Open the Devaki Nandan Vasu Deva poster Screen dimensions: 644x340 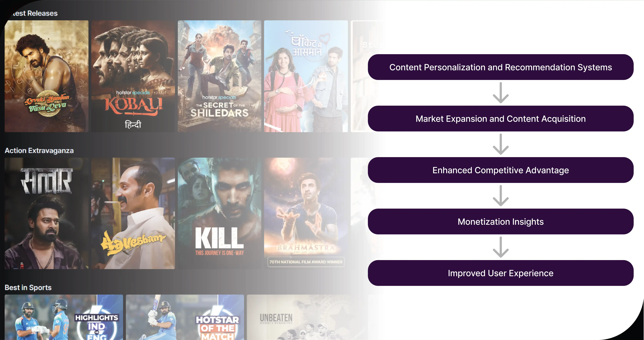[47, 76]
